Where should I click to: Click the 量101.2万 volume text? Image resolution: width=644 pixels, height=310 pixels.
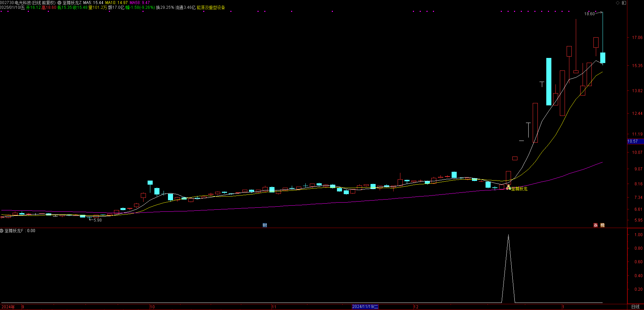click(x=98, y=7)
